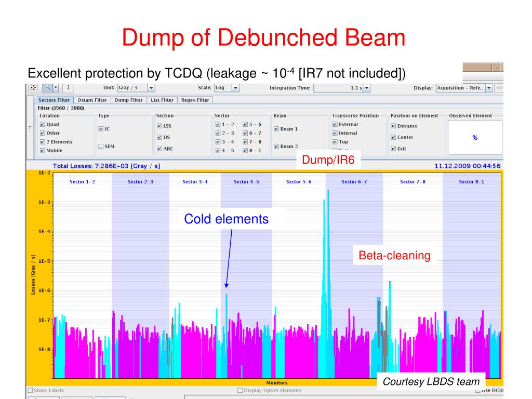Toggle the IC type checkbox
The height and width of the screenshot is (399, 532).
pyautogui.click(x=101, y=129)
